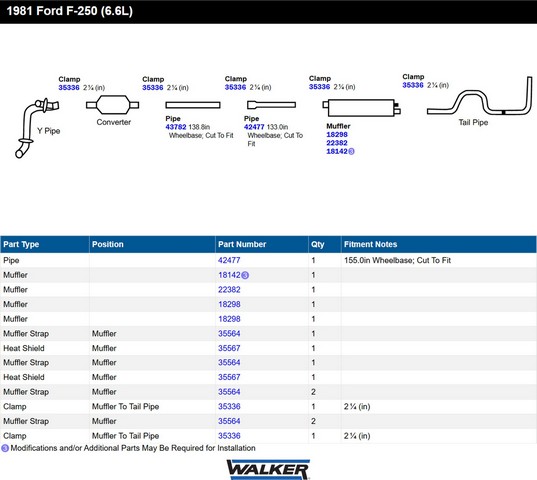Click the Walker logo
The width and height of the screenshot is (537, 480).
(x=268, y=469)
